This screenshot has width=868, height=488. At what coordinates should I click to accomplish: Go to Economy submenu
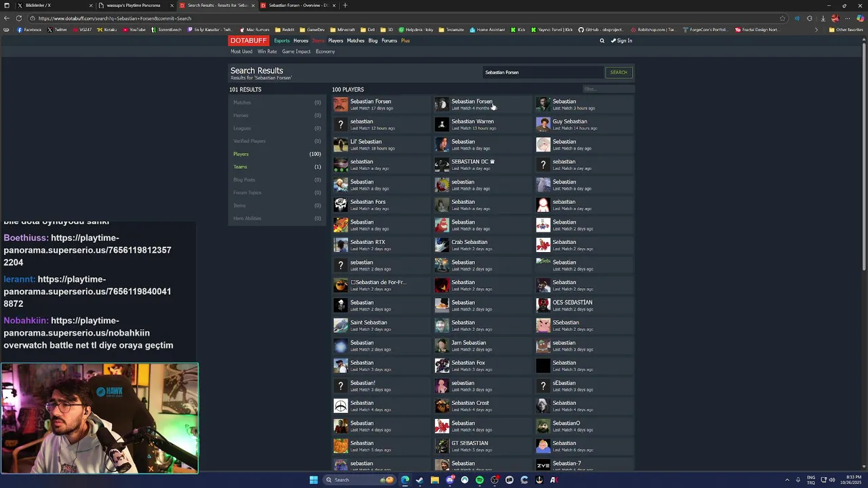point(325,52)
